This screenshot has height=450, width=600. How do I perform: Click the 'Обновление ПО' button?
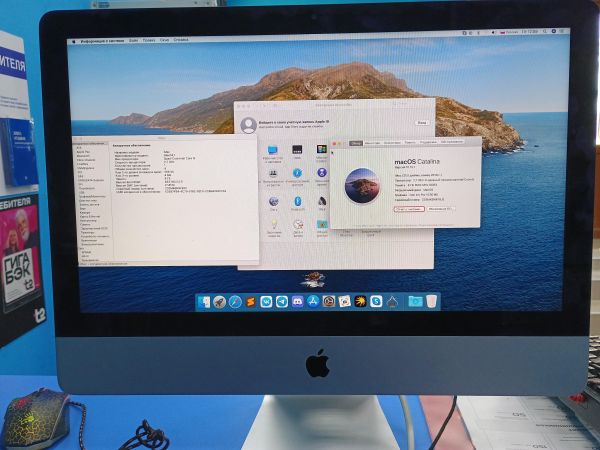[x=440, y=209]
